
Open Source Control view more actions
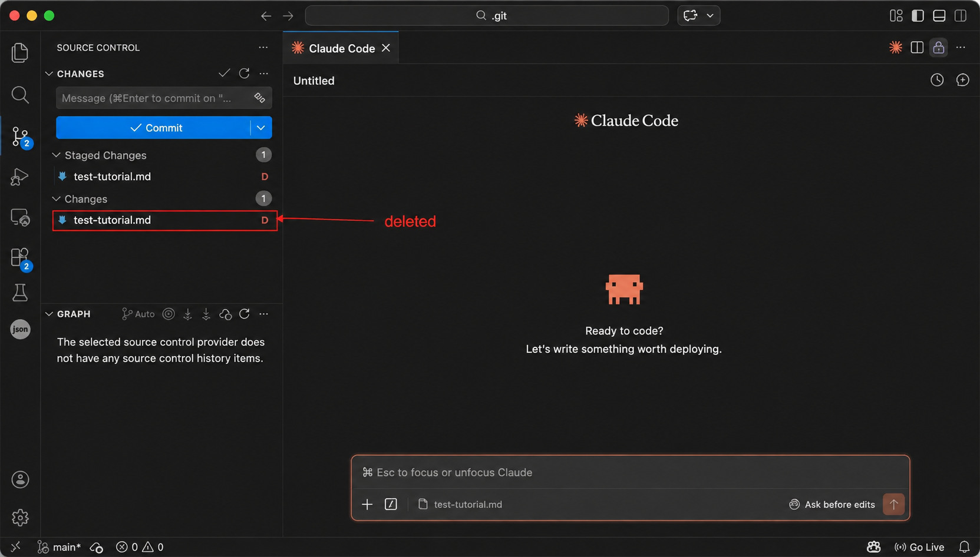[x=263, y=48]
